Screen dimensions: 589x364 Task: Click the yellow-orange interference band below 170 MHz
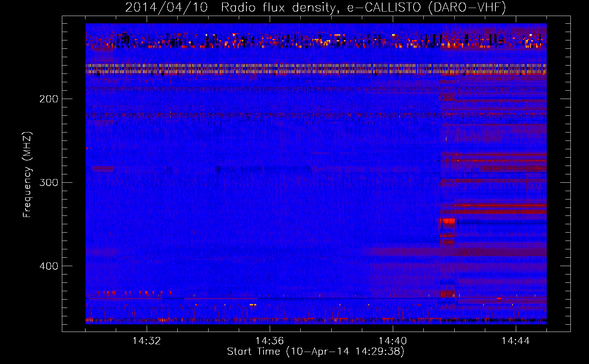coord(316,69)
